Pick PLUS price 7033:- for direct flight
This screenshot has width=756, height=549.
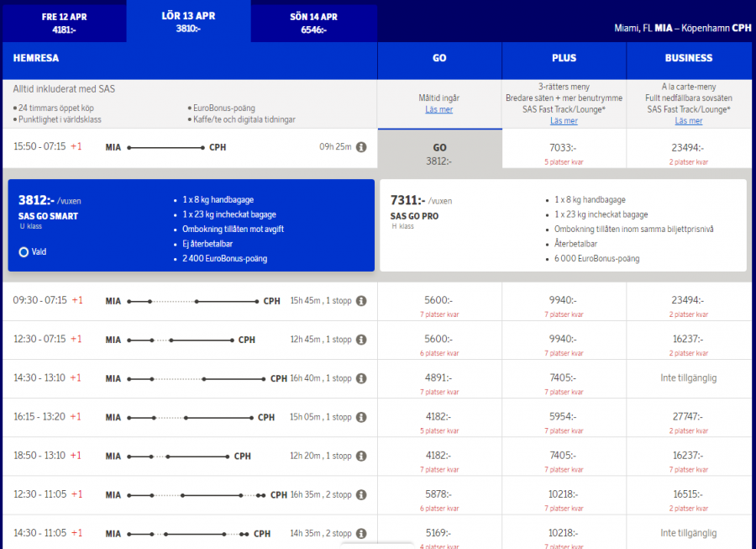(x=564, y=147)
